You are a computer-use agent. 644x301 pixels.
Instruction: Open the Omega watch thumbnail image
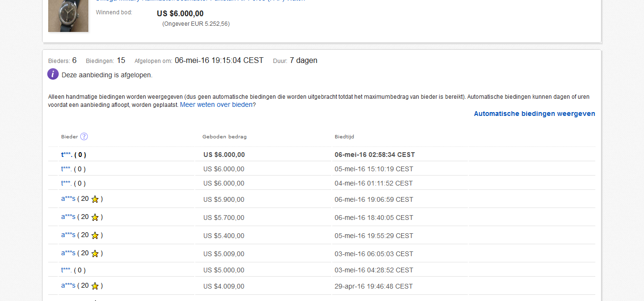click(68, 16)
